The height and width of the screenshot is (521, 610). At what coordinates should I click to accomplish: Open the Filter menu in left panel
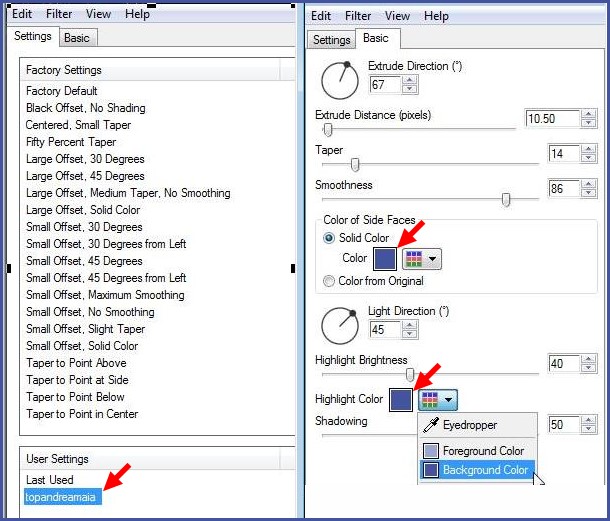59,15
